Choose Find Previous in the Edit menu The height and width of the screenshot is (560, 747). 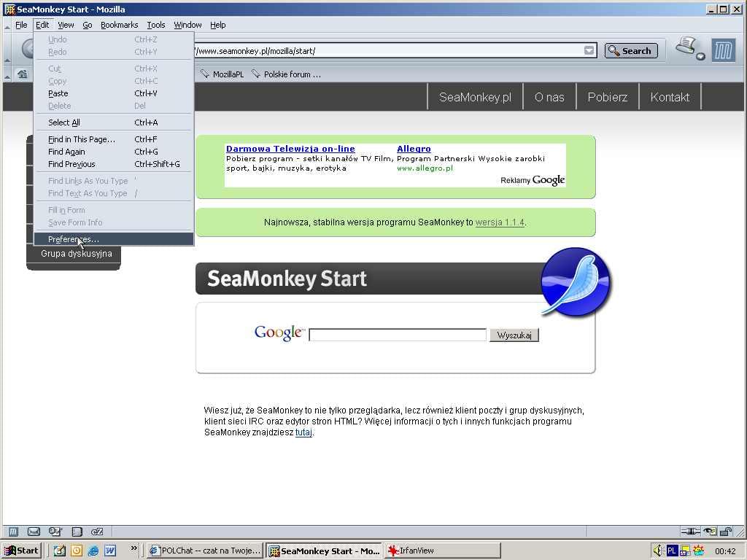coord(114,164)
